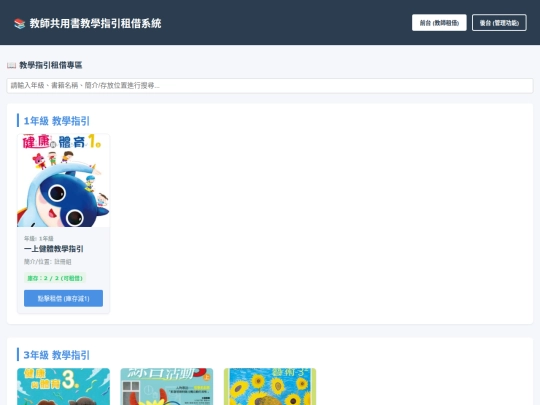540x405 pixels.
Task: Focus the search field for books
Action: click(x=270, y=85)
